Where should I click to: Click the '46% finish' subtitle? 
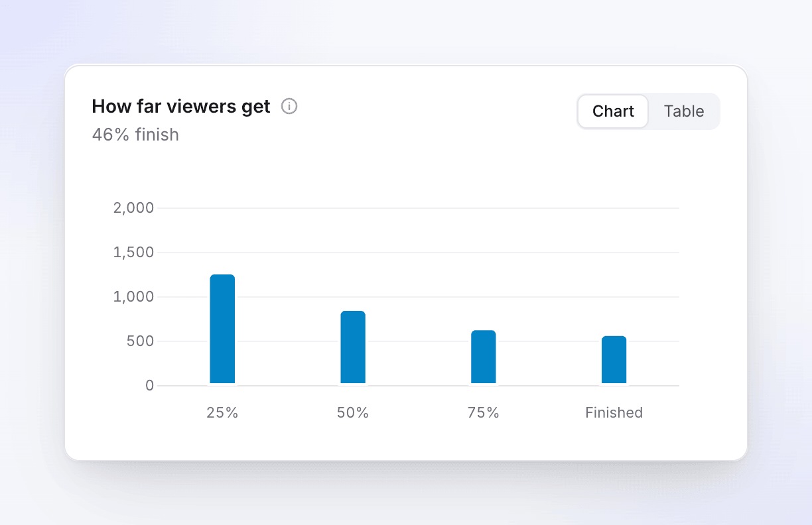tap(135, 135)
